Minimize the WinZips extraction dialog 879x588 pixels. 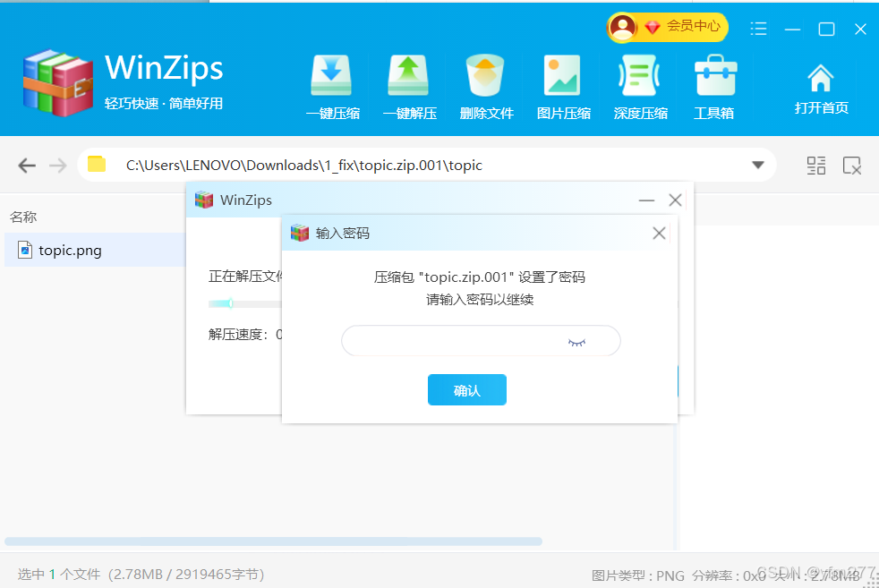click(x=646, y=200)
